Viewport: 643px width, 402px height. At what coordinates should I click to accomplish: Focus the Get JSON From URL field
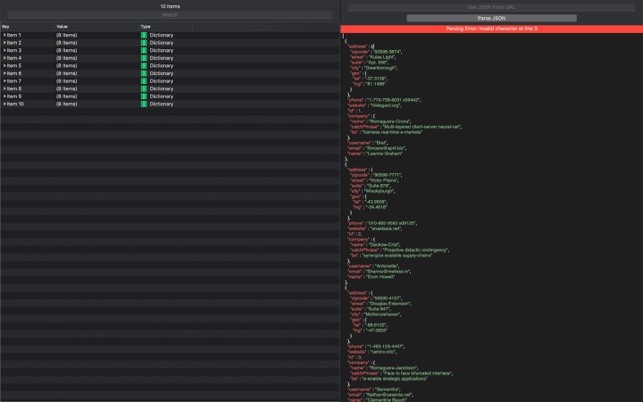click(491, 7)
